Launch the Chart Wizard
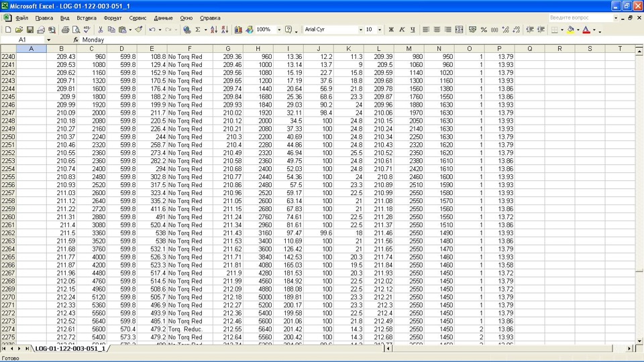 pos(238,29)
